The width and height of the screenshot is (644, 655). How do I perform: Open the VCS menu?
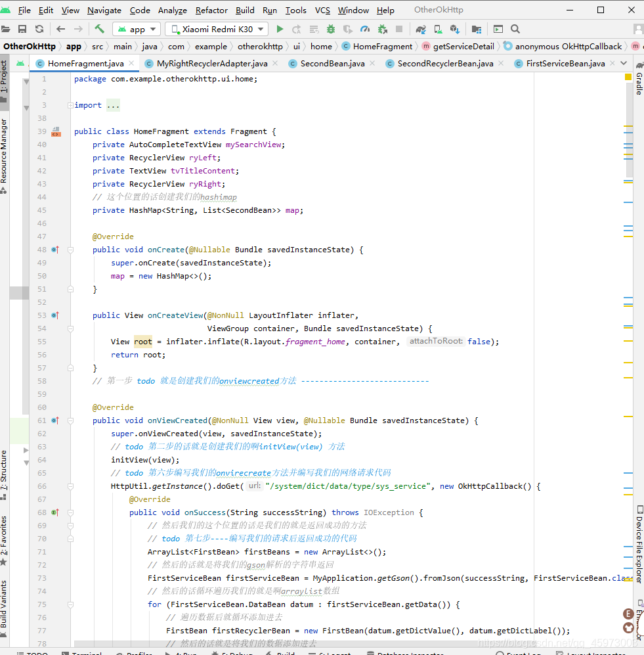click(x=322, y=10)
